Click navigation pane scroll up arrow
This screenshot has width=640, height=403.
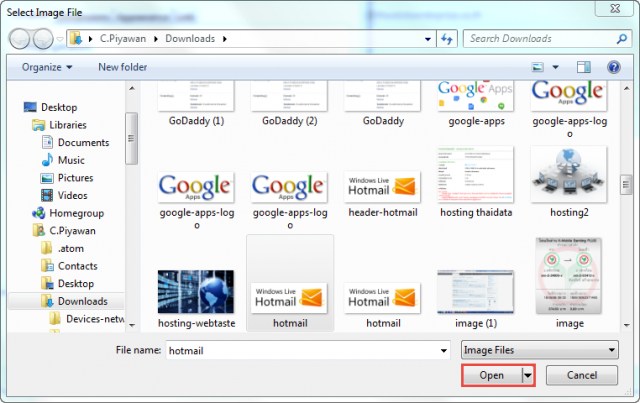[132, 88]
